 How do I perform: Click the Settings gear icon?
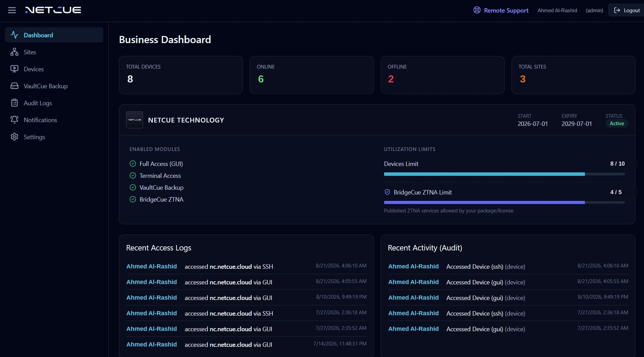[x=14, y=137]
